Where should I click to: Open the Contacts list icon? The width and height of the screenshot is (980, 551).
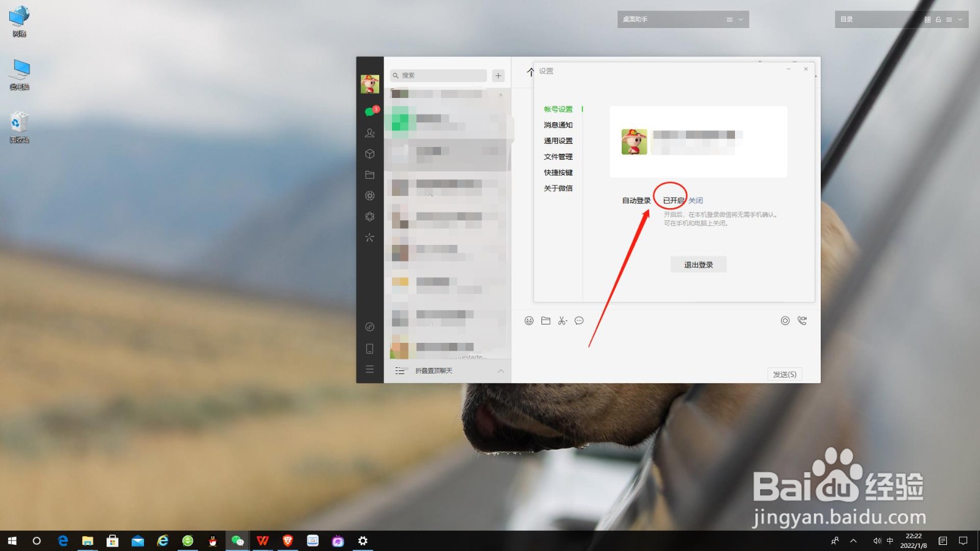(x=369, y=132)
